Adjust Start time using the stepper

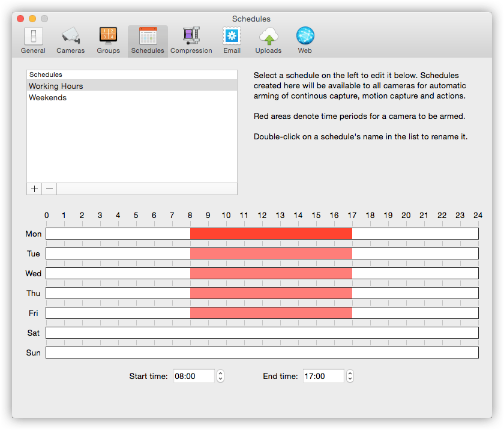pyautogui.click(x=220, y=376)
